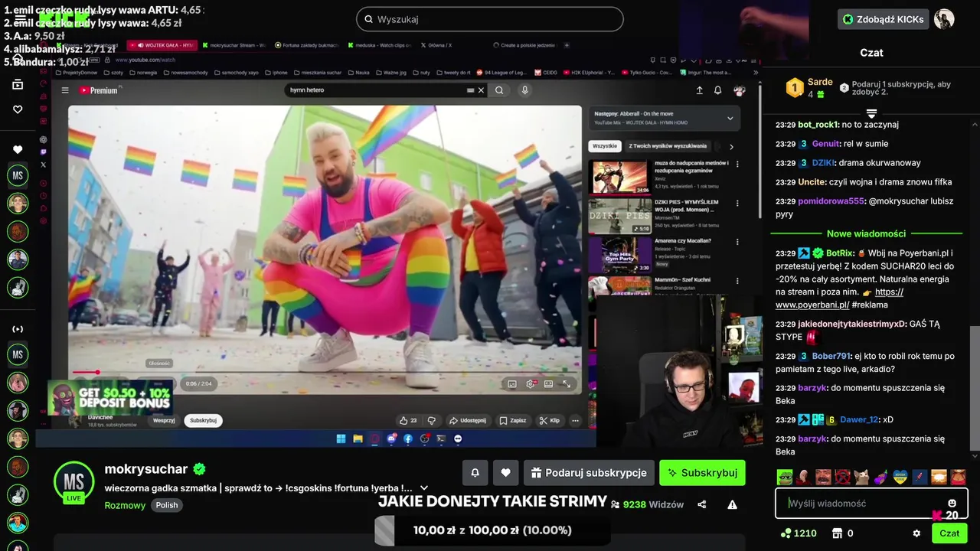Screen dimensions: 980x551
Task: Click the YouTube search icon in stream
Action: 499,90
